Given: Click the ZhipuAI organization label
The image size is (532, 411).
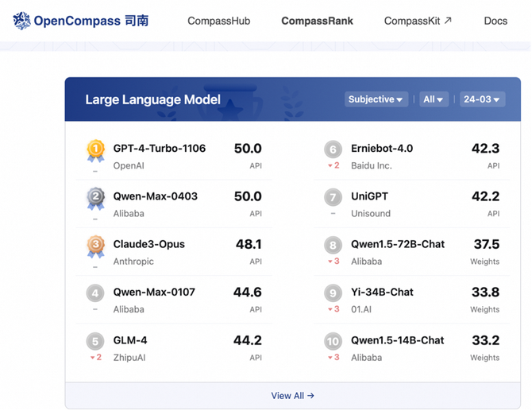Looking at the screenshot, I should point(129,358).
